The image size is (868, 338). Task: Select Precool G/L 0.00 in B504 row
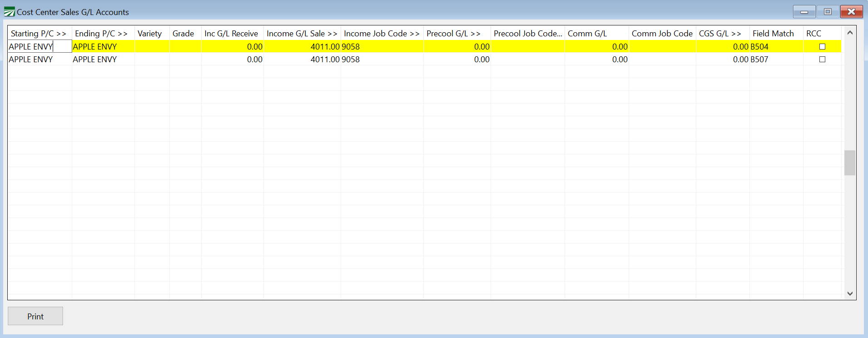(457, 46)
